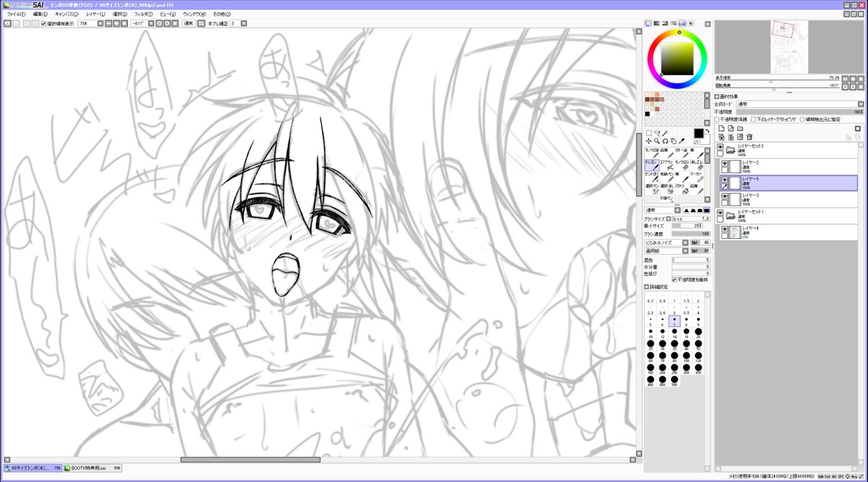Create a new layer folder

point(740,128)
